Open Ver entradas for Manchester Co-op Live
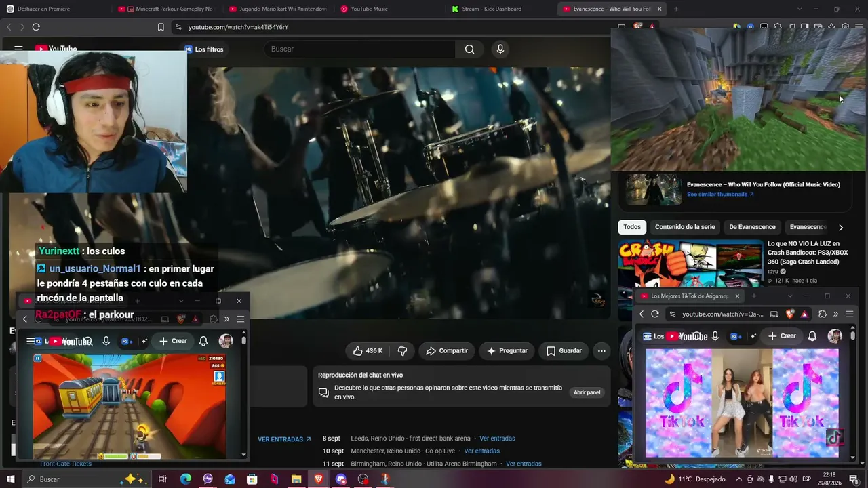The height and width of the screenshot is (488, 868). pos(481,451)
